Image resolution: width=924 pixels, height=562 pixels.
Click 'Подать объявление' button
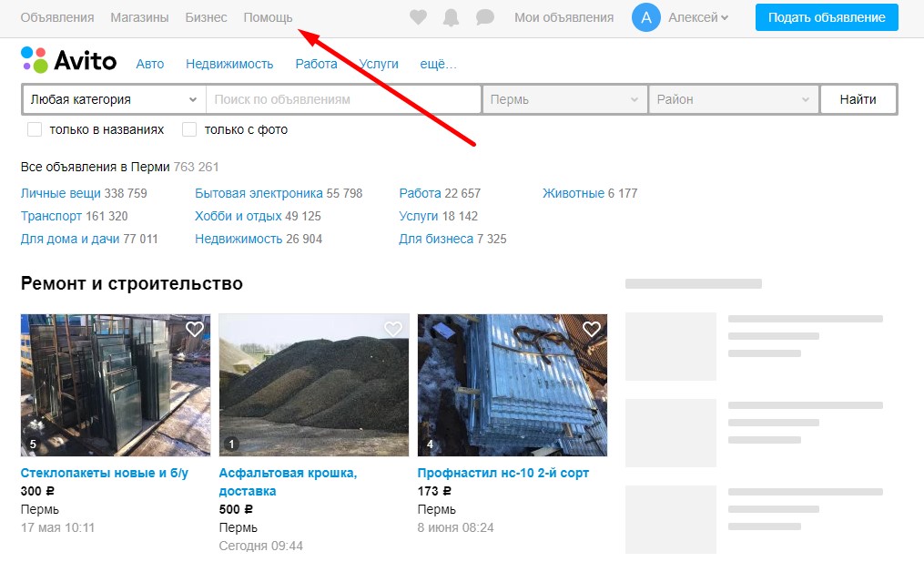point(827,17)
